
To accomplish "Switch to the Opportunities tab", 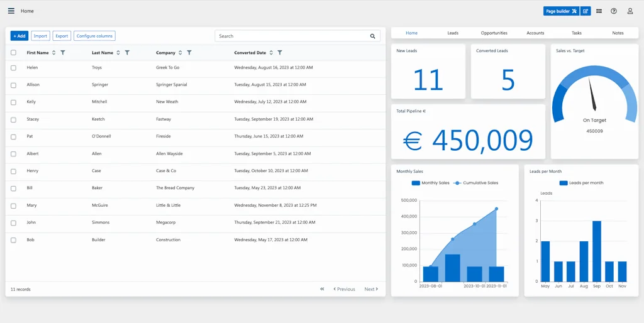I will click(x=494, y=33).
